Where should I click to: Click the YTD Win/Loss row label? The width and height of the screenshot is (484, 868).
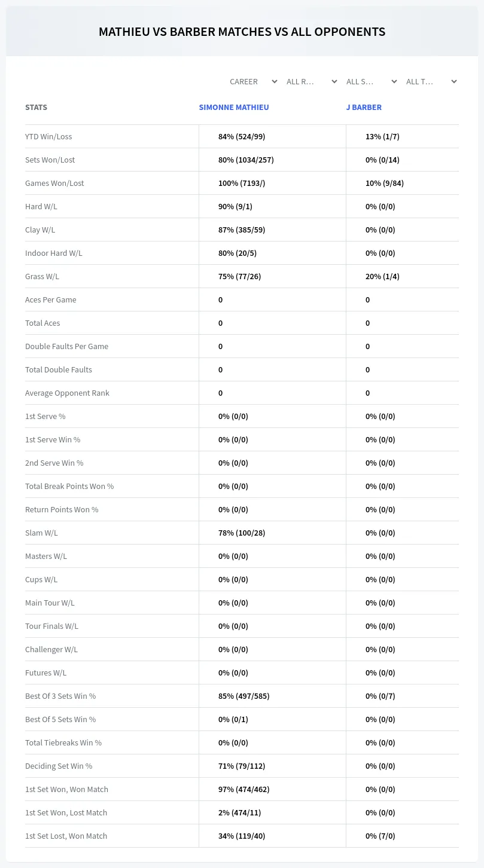(48, 136)
